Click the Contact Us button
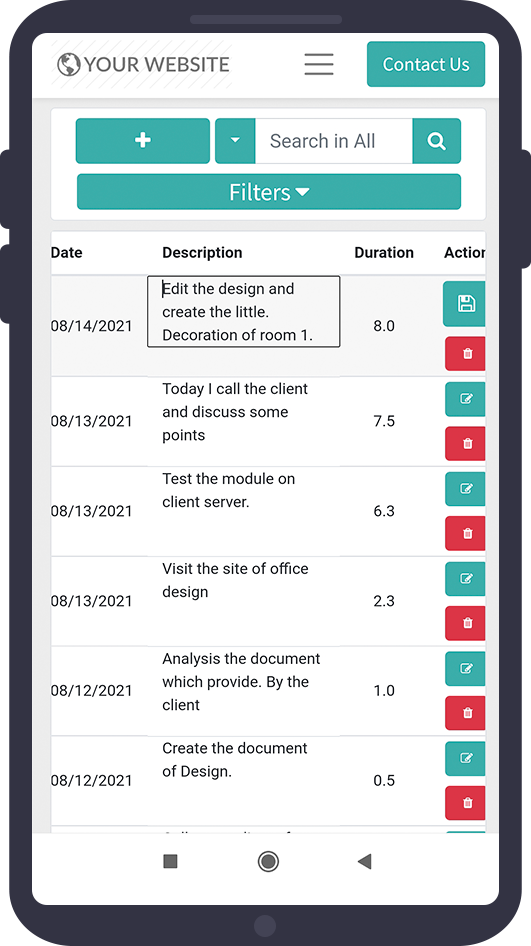Image resolution: width=531 pixels, height=946 pixels. [x=426, y=64]
